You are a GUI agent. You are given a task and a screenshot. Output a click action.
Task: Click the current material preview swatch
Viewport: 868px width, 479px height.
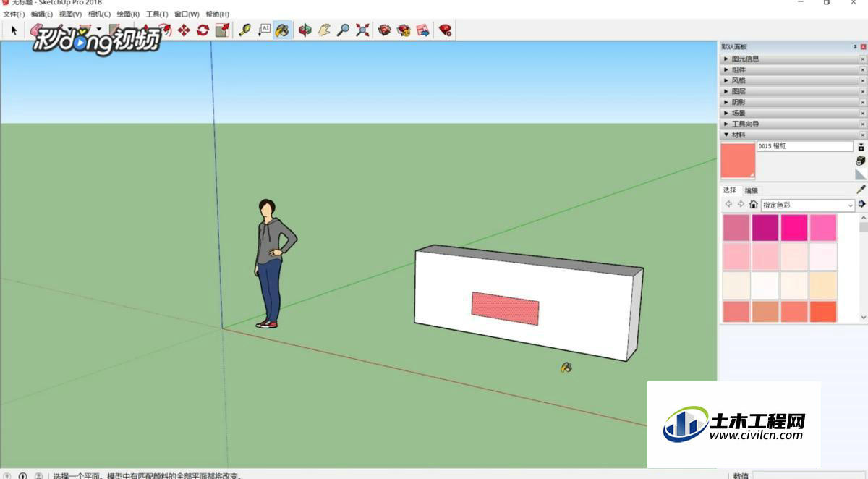pos(738,161)
